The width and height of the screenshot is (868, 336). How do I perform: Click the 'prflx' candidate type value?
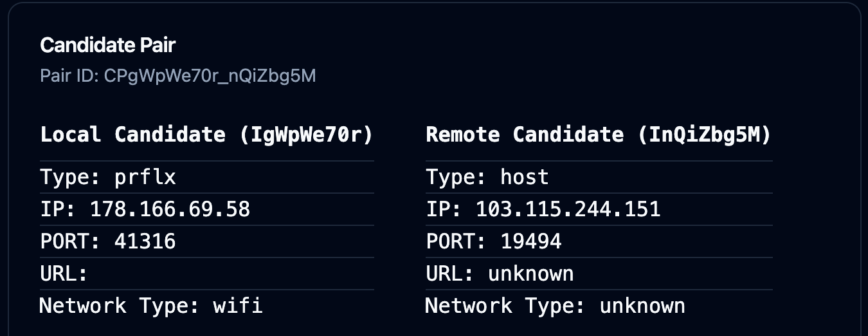point(145,177)
